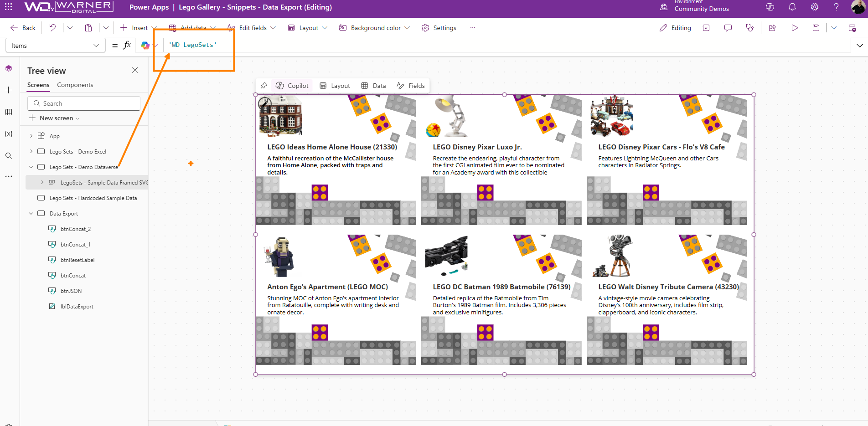Screen dimensions: 868x426
Task: Collapse Lego Sets - Demo Dataverse screen
Action: 31,167
